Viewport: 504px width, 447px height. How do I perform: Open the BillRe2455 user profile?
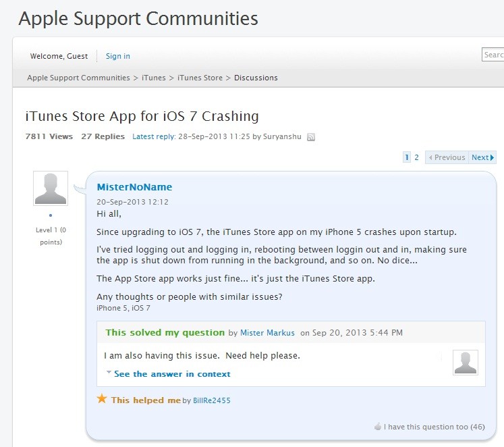[x=211, y=400]
